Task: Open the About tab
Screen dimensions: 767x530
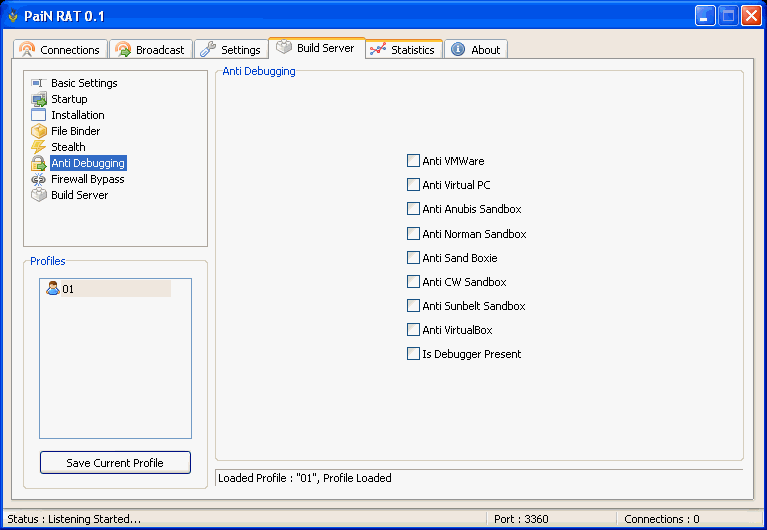Action: 476,50
